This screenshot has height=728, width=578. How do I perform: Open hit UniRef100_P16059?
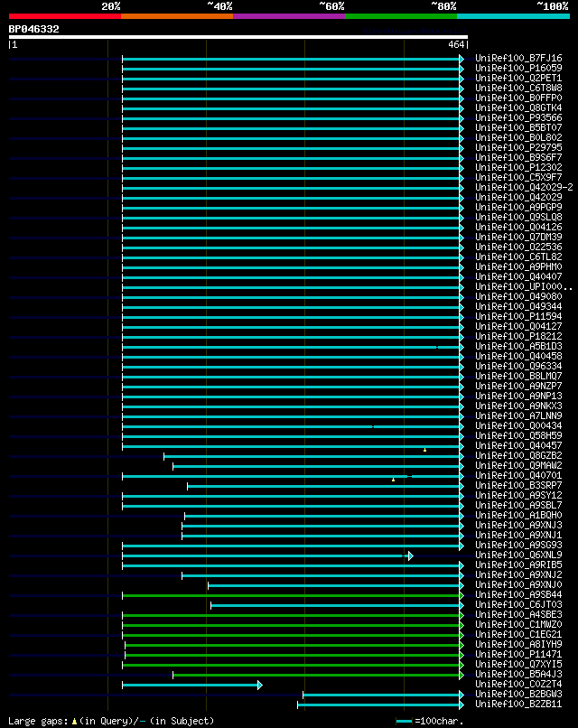(518, 68)
